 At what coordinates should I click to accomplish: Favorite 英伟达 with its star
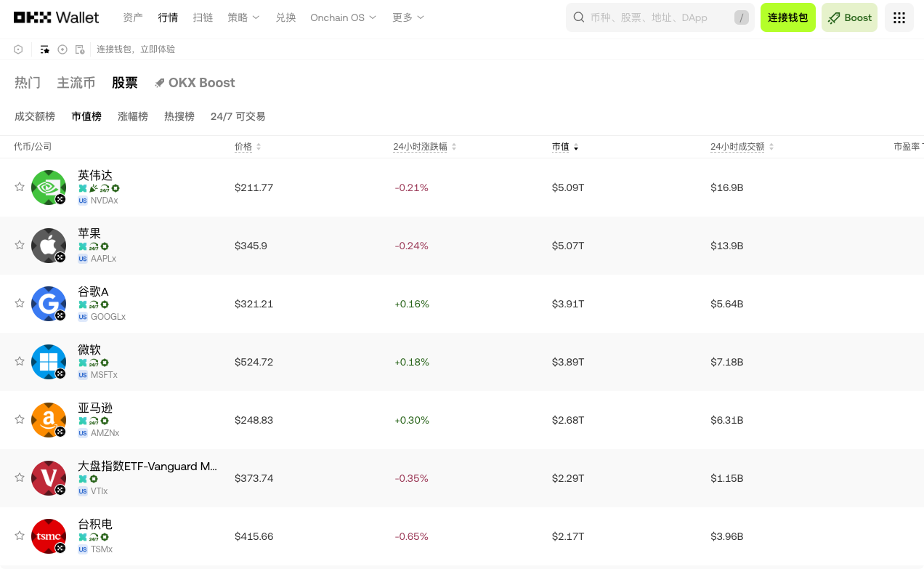point(20,187)
